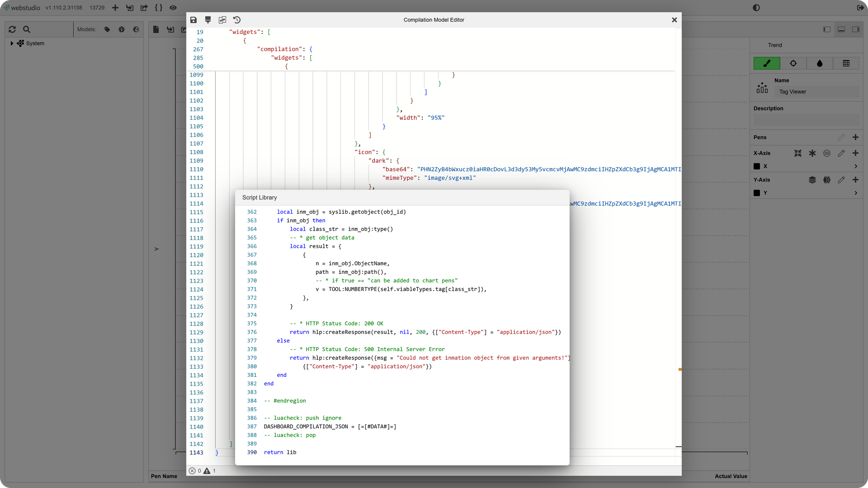Refresh the model tree

pos(12,29)
